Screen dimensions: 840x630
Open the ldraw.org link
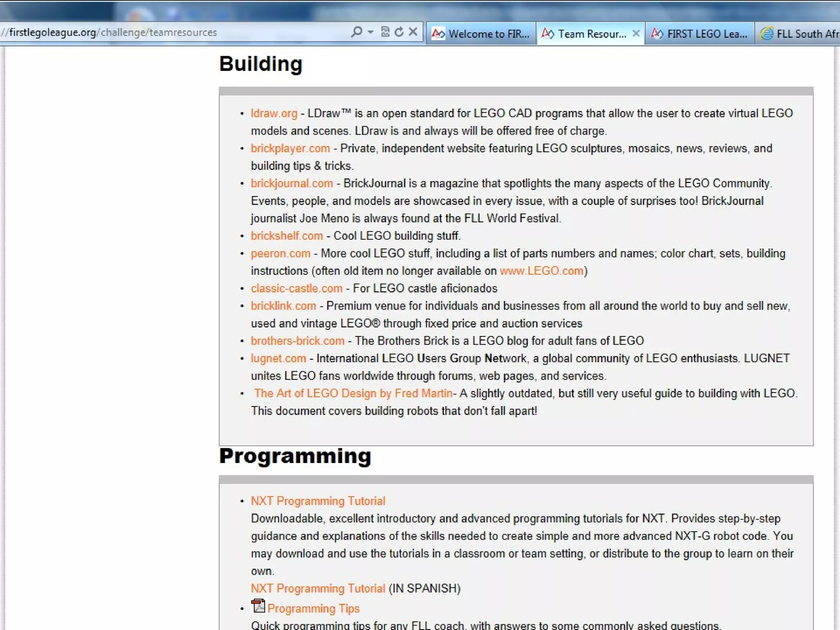(274, 113)
